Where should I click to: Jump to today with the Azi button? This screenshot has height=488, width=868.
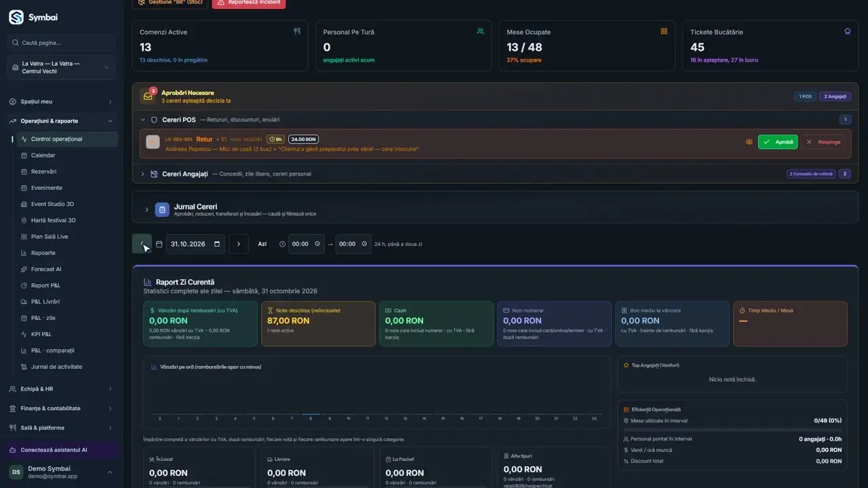[x=262, y=244]
